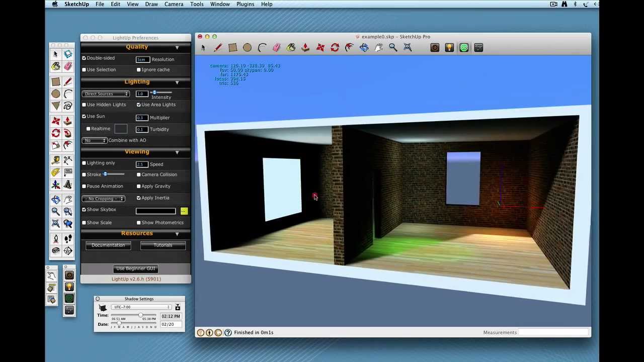Viewport: 644px width, 362px height.
Task: Open LightUp preferences icon in the example0.skp toolbar
Action: click(x=478, y=47)
